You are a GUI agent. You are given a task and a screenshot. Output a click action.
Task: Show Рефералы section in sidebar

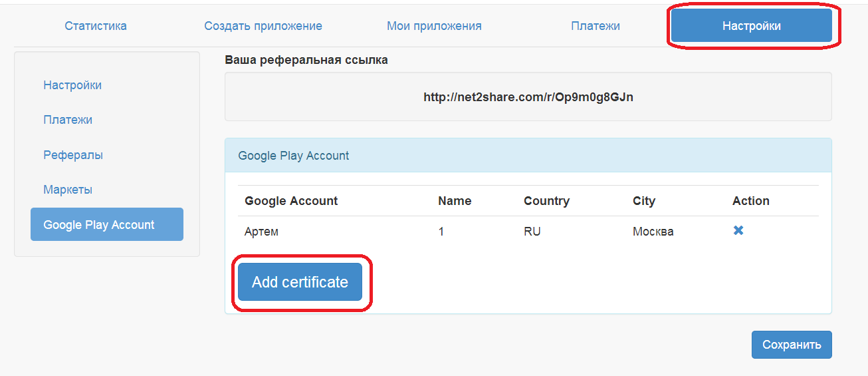[73, 155]
